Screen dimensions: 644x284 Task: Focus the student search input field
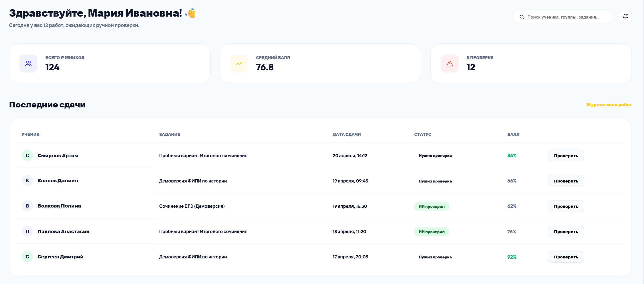coord(566,17)
